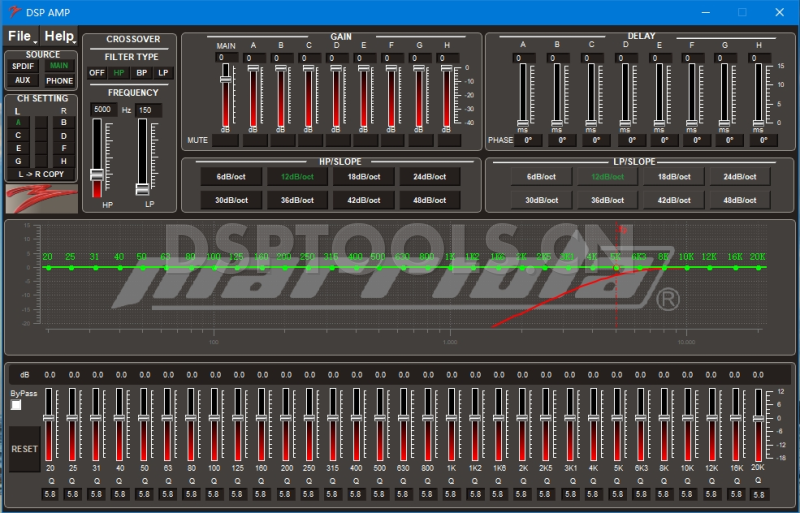
Task: Click the HP frequency slider handle
Action: tap(97, 174)
